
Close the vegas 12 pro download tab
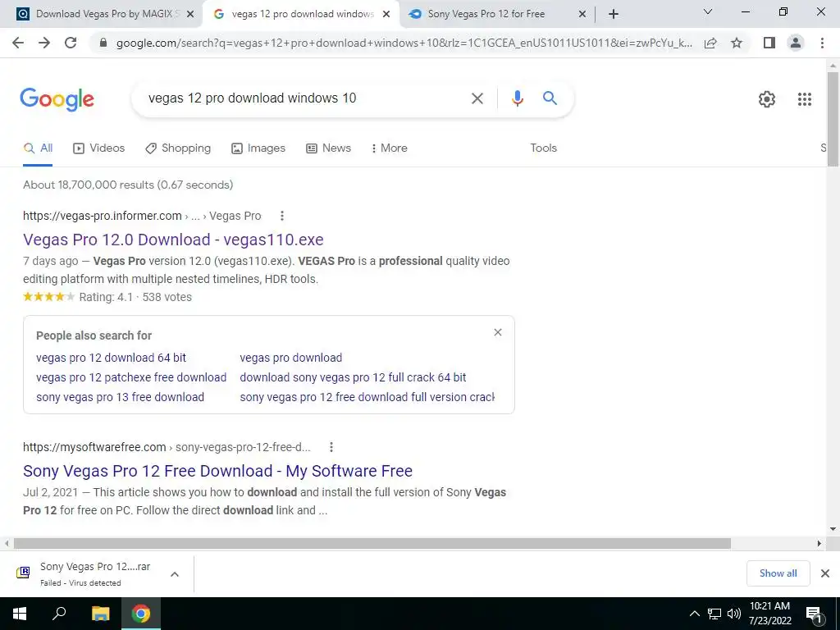386,14
